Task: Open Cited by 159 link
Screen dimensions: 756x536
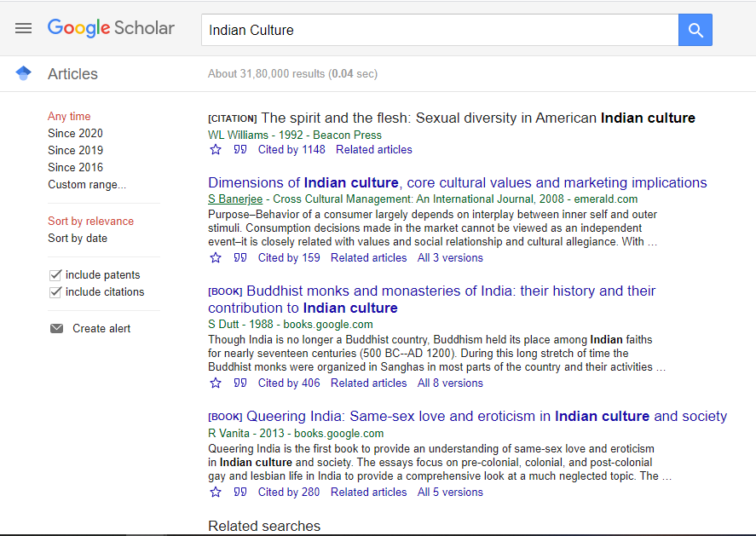Action: pyautogui.click(x=289, y=258)
